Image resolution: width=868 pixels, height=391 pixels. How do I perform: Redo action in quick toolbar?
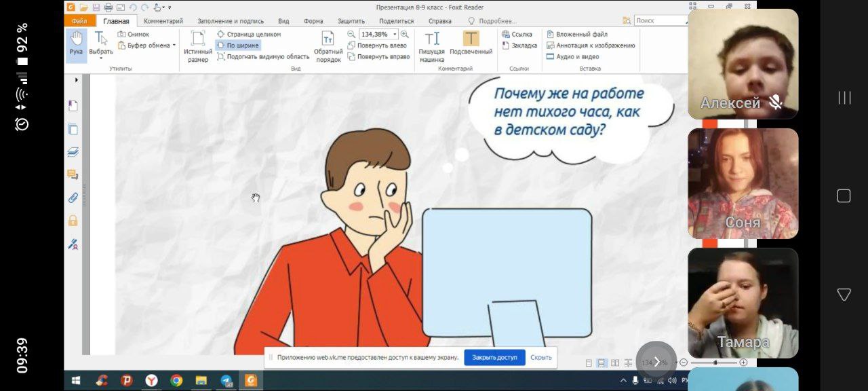(x=144, y=7)
